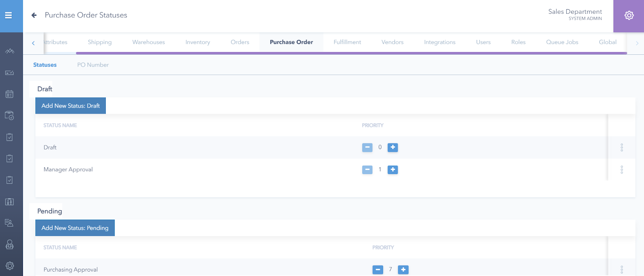Open the mountain-peaks analytics icon in sidebar
This screenshot has width=644, height=276.
pos(10,51)
